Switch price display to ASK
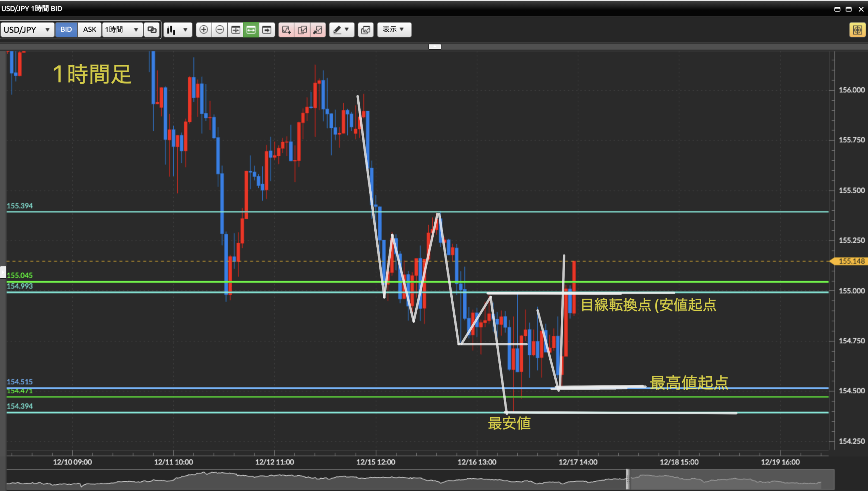This screenshot has width=868, height=491. [90, 30]
